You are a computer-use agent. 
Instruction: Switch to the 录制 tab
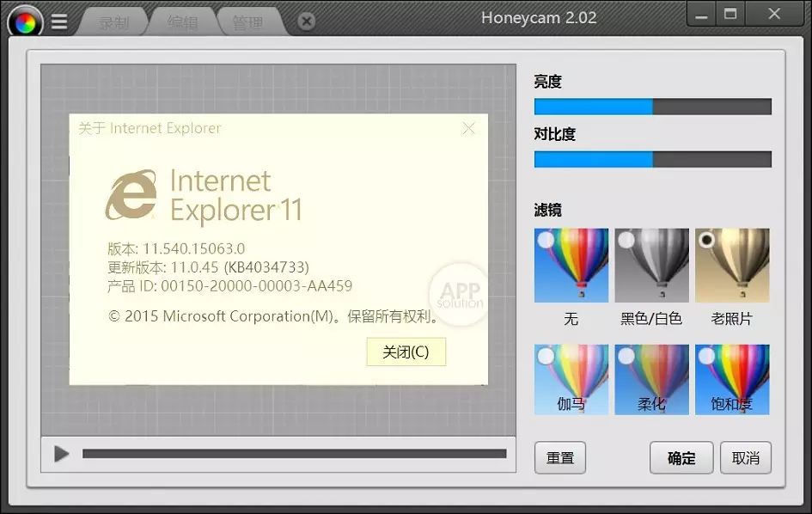pyautogui.click(x=113, y=22)
